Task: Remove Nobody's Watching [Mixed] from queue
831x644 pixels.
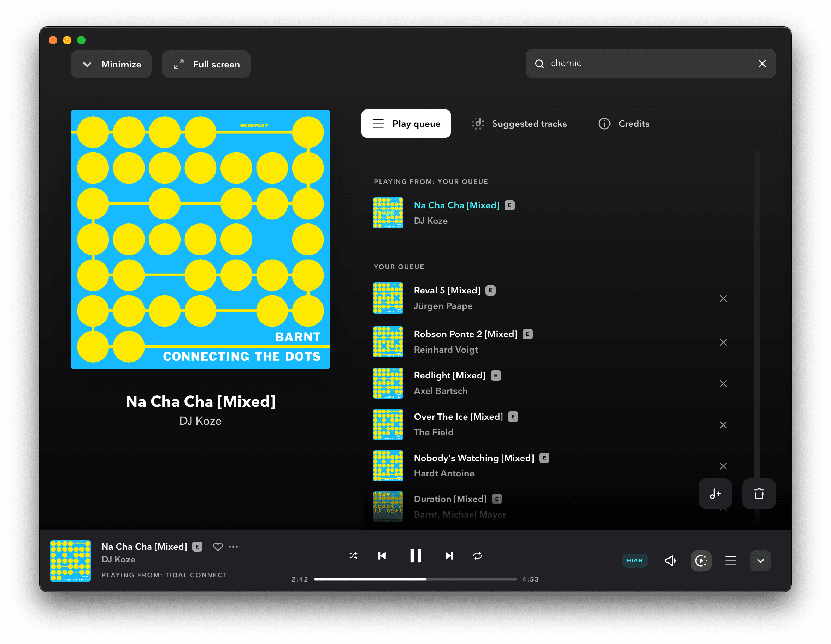Action: (x=723, y=466)
